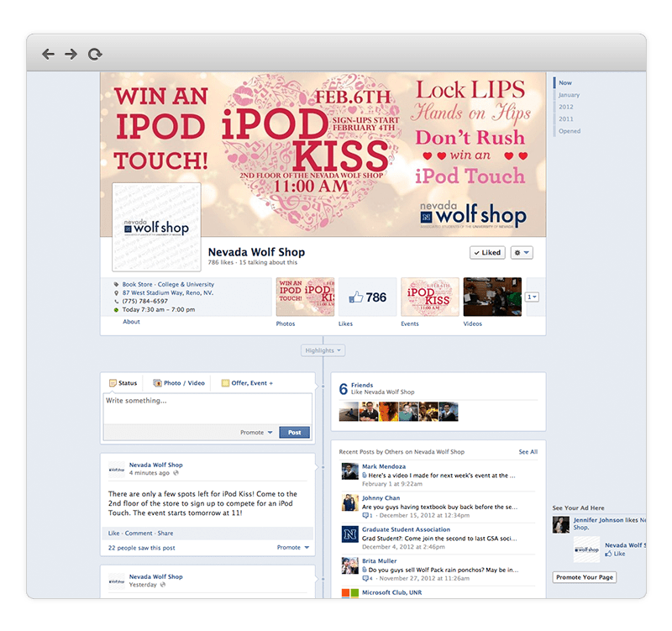Click 22 people saw this post

pos(141,548)
